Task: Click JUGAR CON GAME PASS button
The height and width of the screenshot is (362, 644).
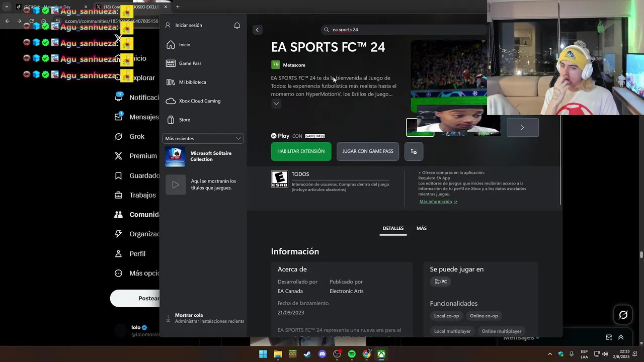Action: coord(368,151)
